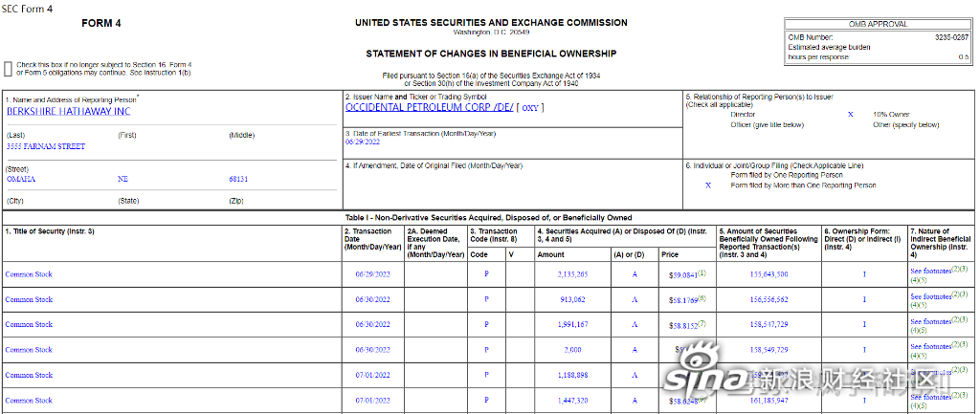Image resolution: width=980 pixels, height=414 pixels.
Task: Click the 'Table I - Non-Derivative Securities' heading
Action: click(489, 218)
